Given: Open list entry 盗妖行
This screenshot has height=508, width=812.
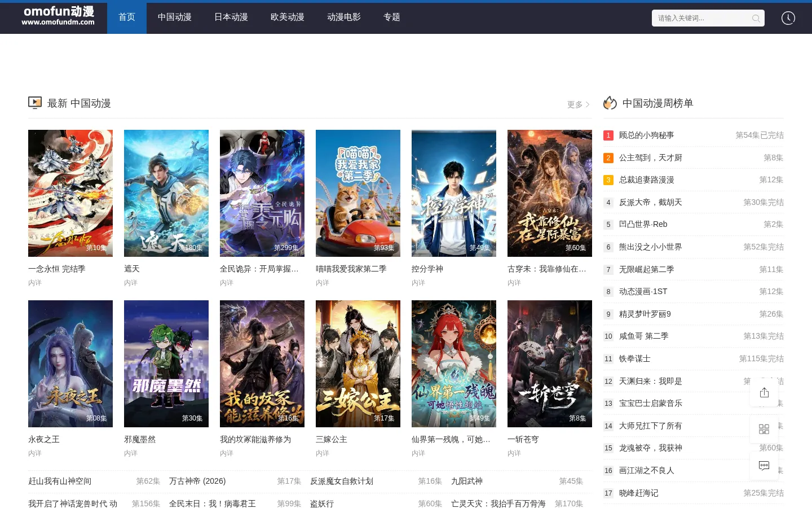Looking at the screenshot, I should (322, 503).
